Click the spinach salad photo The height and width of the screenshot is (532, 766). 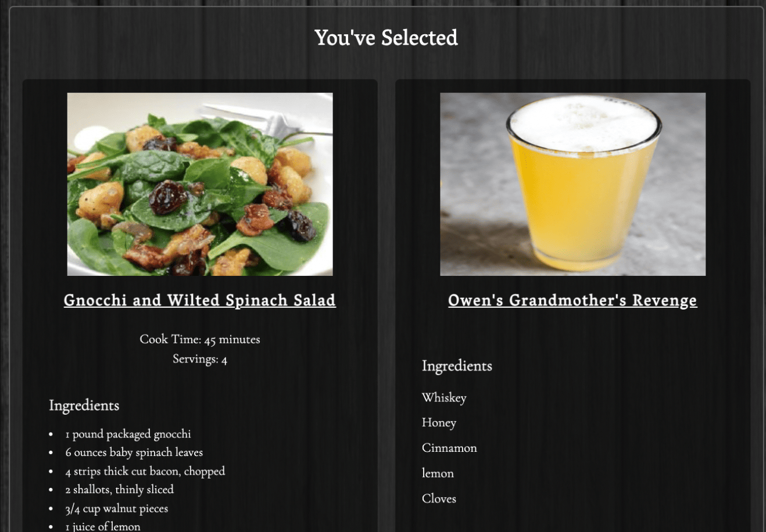coord(200,184)
